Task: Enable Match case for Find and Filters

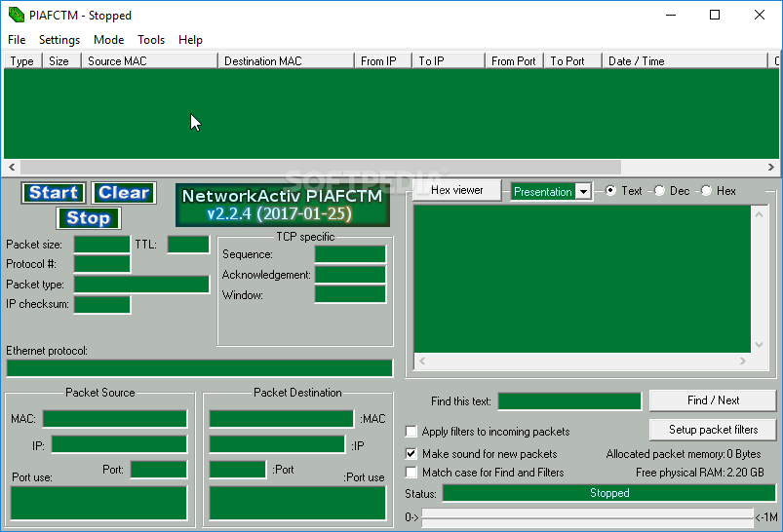Action: [x=411, y=473]
